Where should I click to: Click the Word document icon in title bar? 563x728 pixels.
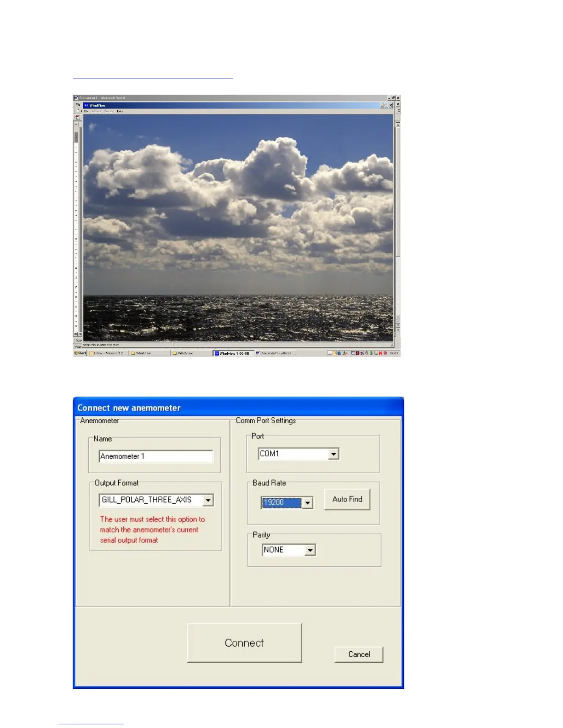(x=76, y=98)
